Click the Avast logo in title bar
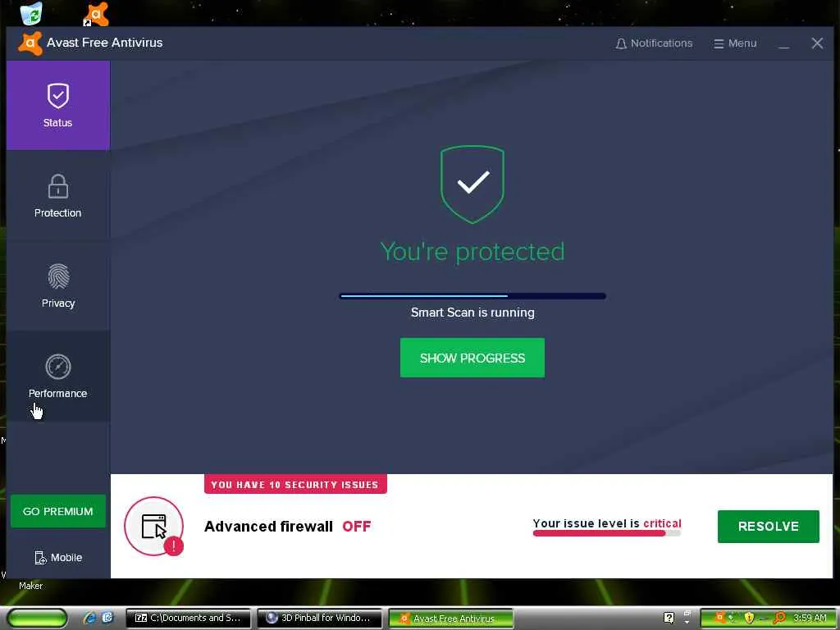The width and height of the screenshot is (840, 630). (x=30, y=43)
